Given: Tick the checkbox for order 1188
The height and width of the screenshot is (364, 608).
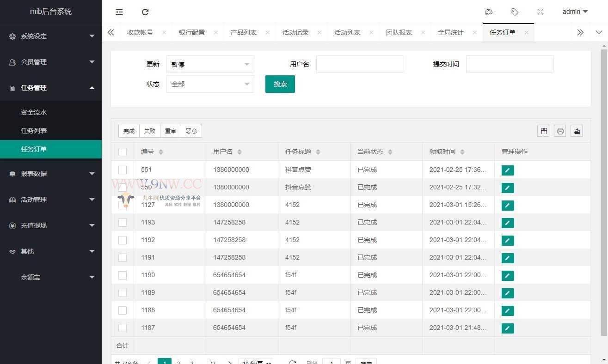Looking at the screenshot, I should 123,310.
